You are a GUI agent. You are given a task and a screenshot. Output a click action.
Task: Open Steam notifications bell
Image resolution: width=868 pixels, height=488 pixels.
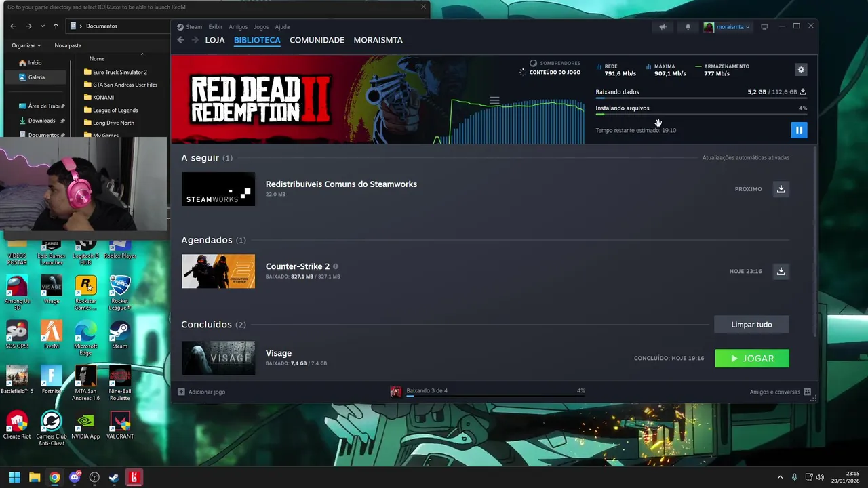688,27
